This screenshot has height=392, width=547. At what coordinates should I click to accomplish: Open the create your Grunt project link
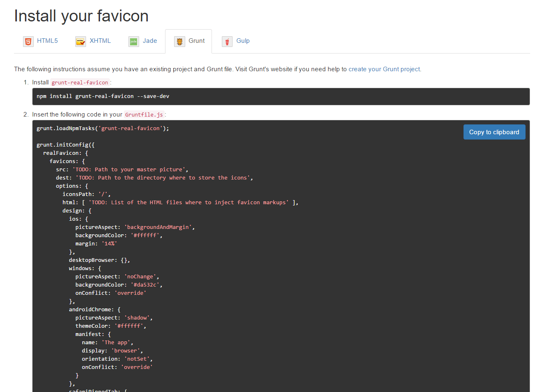[x=384, y=69]
